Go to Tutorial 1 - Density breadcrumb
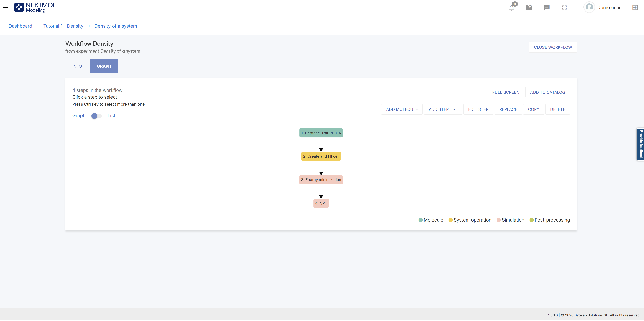Viewport: 644px width, 321px height. 63,26
